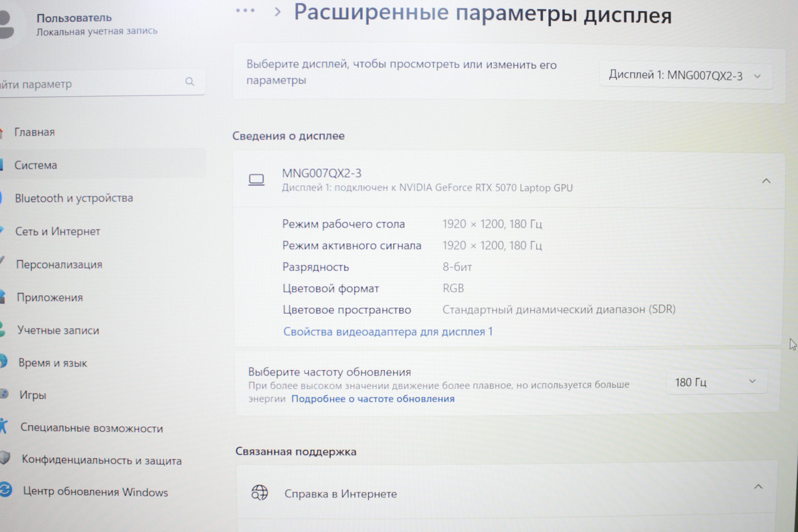Open the Сеть и Интернет section
The height and width of the screenshot is (532, 798).
pos(58,231)
